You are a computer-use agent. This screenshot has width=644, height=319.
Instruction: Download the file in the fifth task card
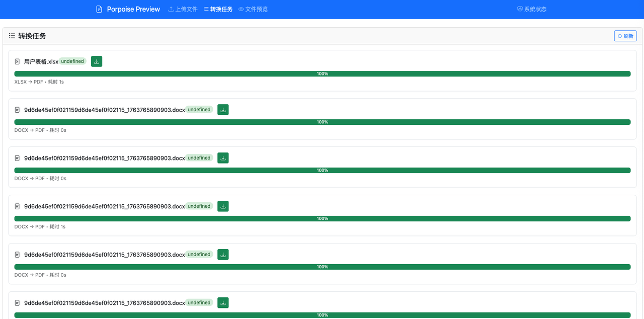point(223,255)
